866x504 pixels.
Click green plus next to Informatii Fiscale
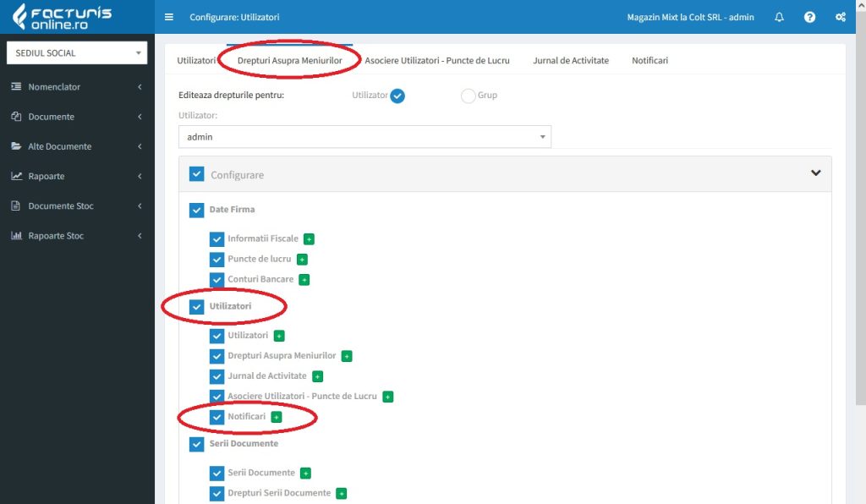click(309, 239)
